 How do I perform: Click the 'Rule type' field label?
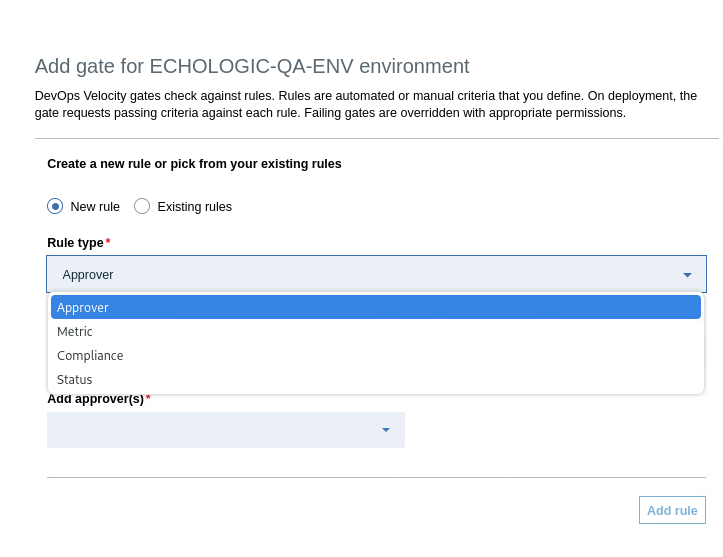tap(75, 243)
